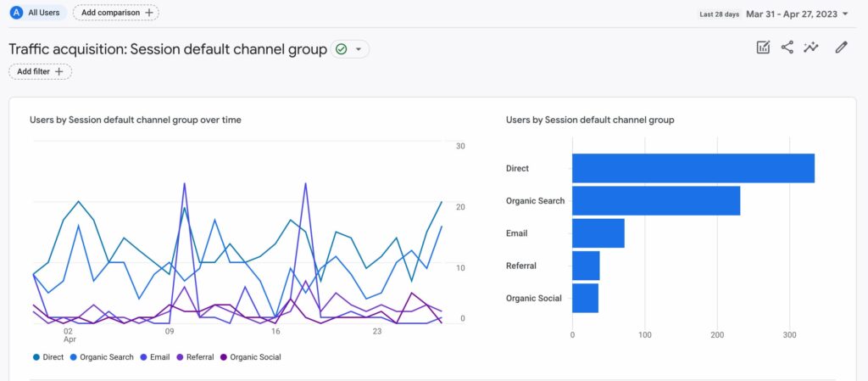Viewport: 868px width, 381px height.
Task: Click the Share this report icon
Action: tap(787, 48)
